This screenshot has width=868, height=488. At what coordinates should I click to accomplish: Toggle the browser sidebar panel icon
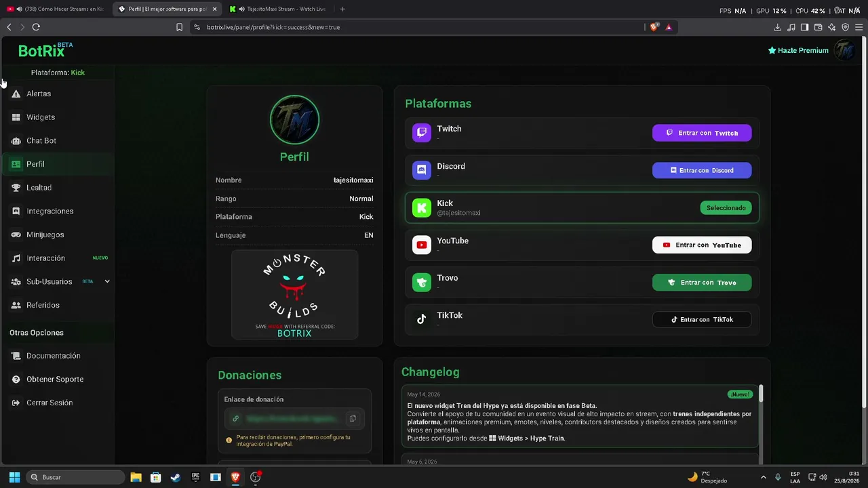click(804, 27)
